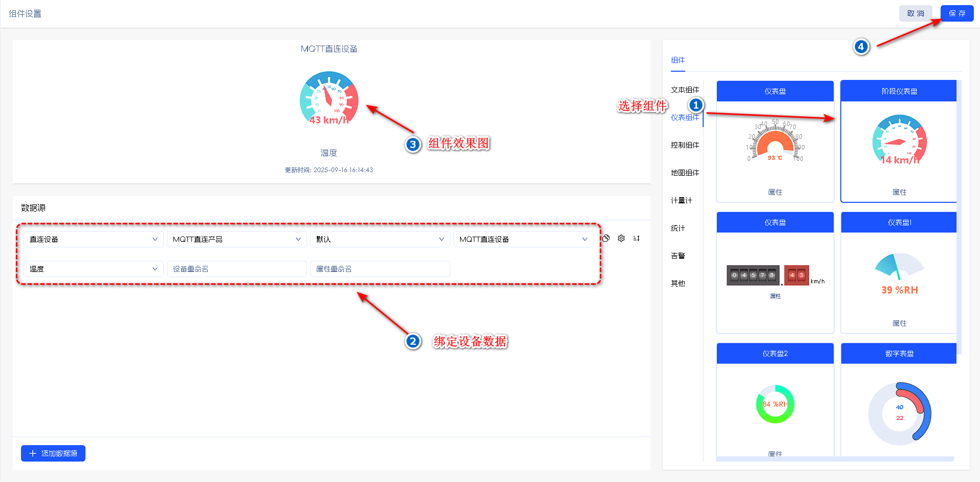Choose the orange 93℃ 仪表盘 gauge card
980x482 pixels.
[x=775, y=141]
